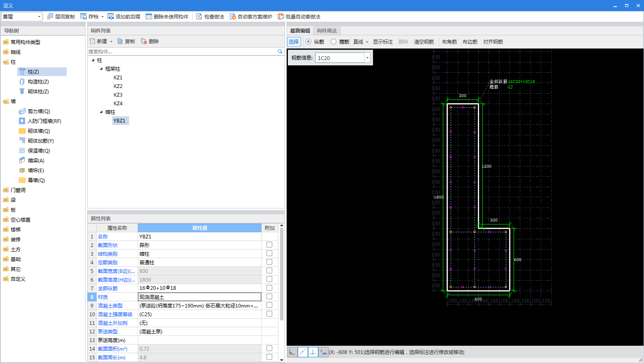Viewport: 644px width, 363px height.
Task: Select the 箍筋 radio button
Action: (x=334, y=42)
